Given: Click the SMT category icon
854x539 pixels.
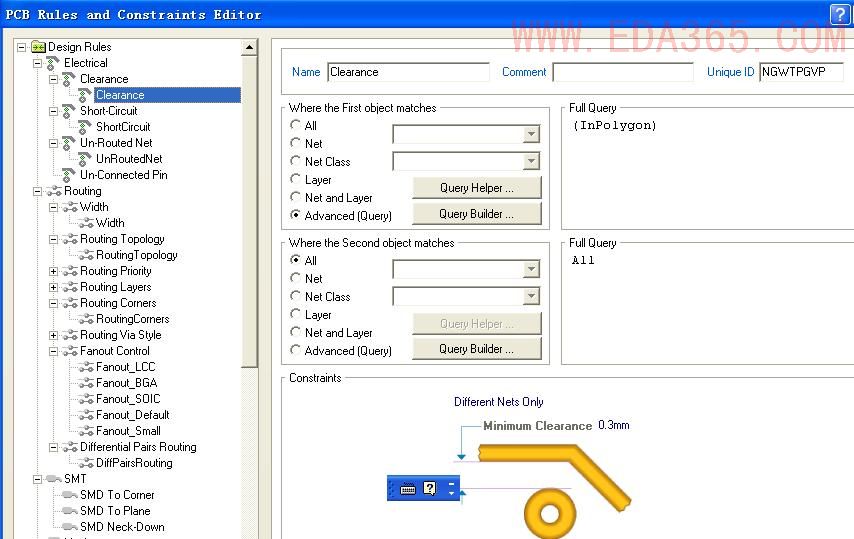Looking at the screenshot, I should [x=54, y=479].
